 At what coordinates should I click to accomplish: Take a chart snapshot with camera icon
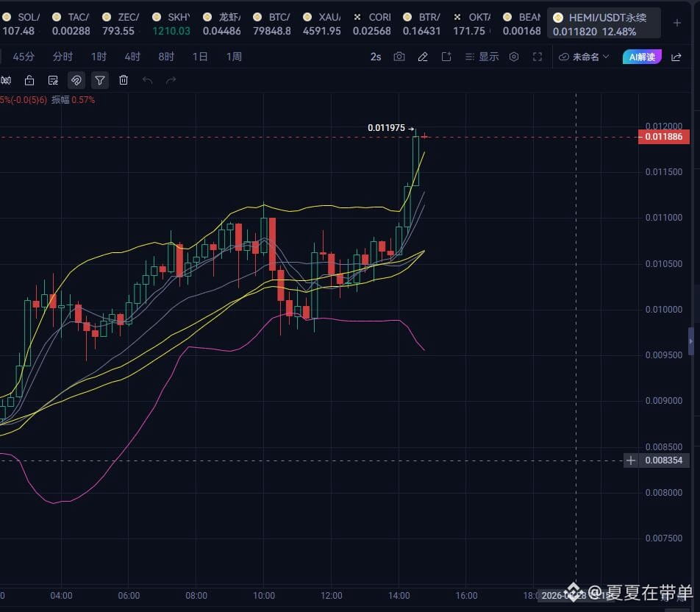tap(399, 57)
